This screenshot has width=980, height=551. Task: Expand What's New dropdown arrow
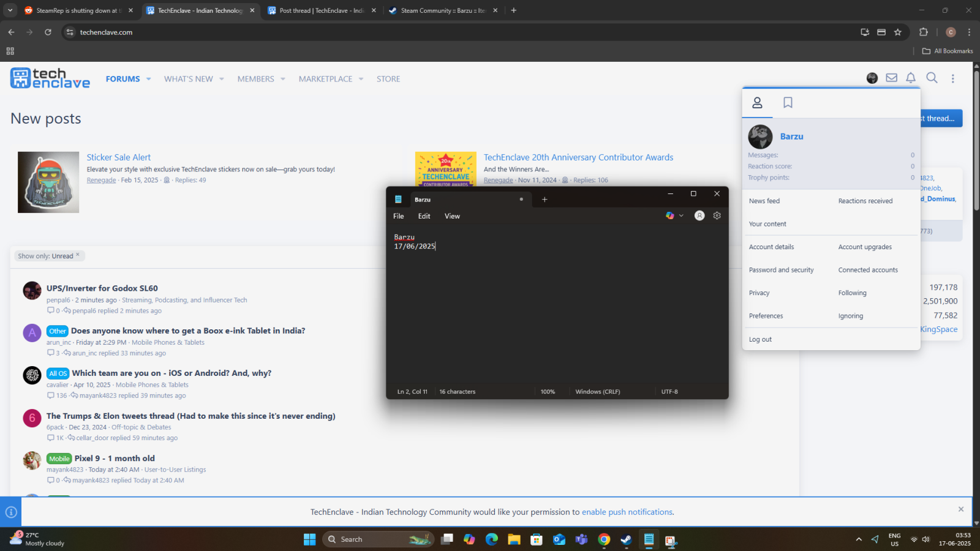(222, 79)
